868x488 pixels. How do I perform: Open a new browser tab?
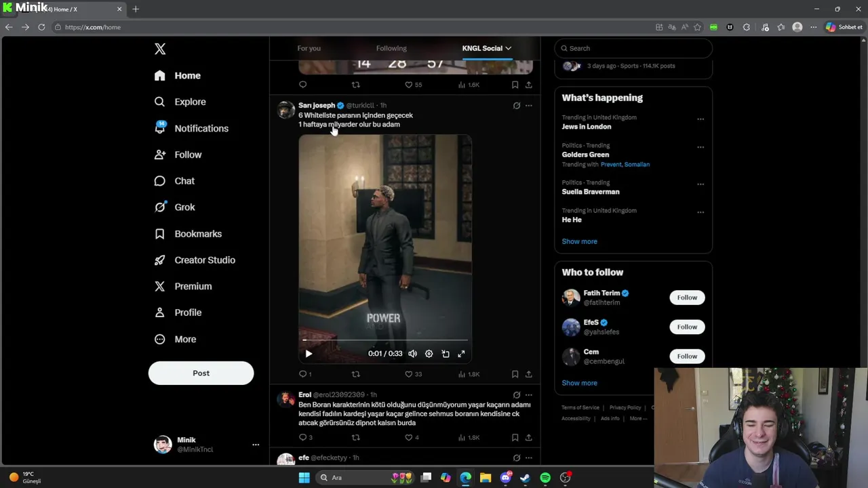pyautogui.click(x=136, y=9)
